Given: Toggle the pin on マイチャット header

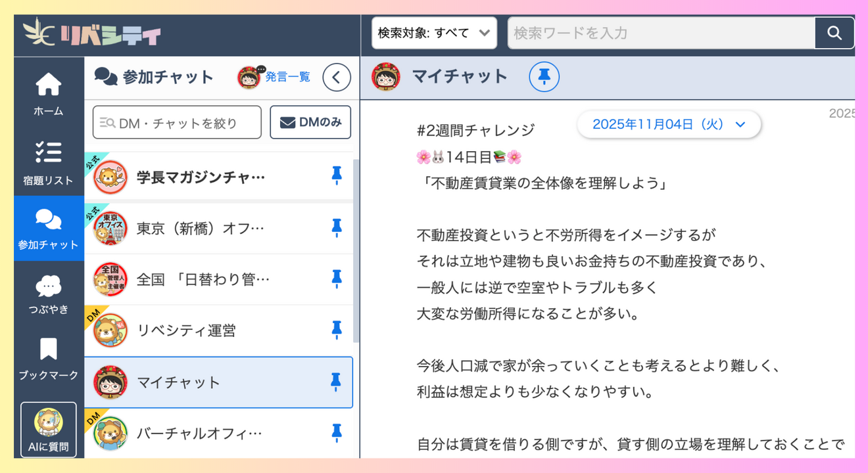Looking at the screenshot, I should 544,77.
